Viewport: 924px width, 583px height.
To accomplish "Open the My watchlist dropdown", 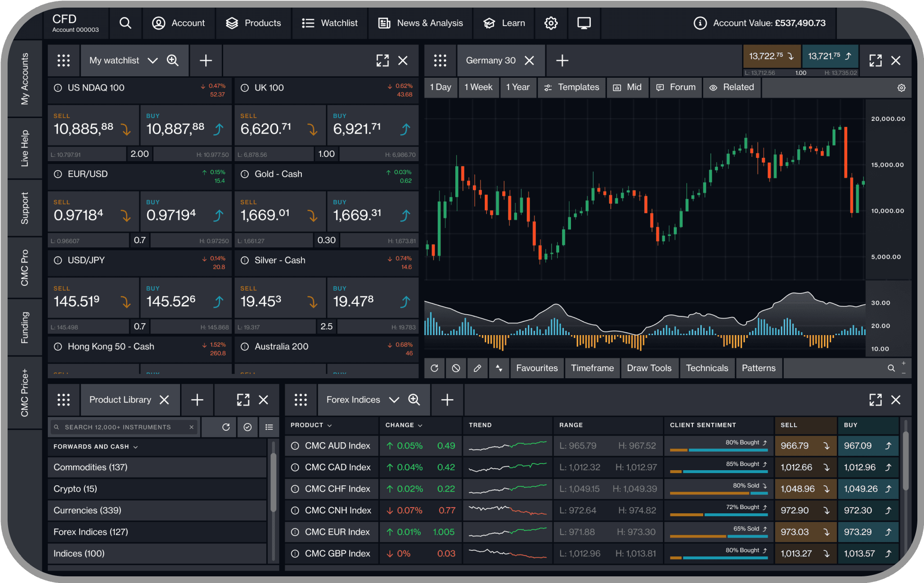I will (153, 60).
